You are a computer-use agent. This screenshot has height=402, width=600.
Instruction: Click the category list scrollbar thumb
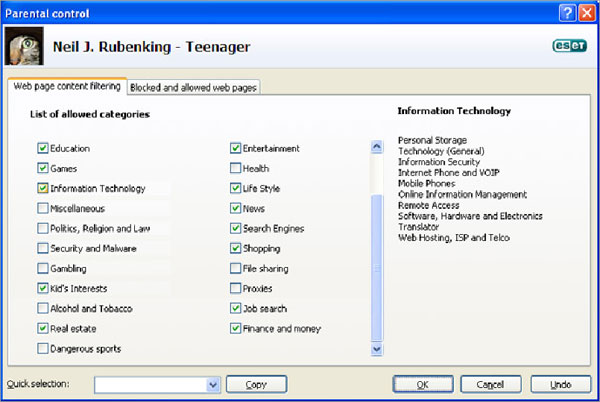[377, 268]
